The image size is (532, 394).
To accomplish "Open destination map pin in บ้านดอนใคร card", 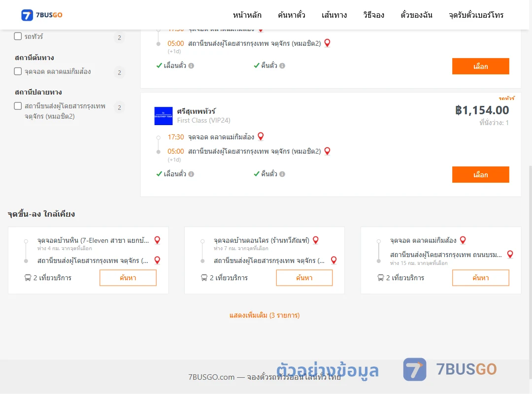I will [x=334, y=261].
